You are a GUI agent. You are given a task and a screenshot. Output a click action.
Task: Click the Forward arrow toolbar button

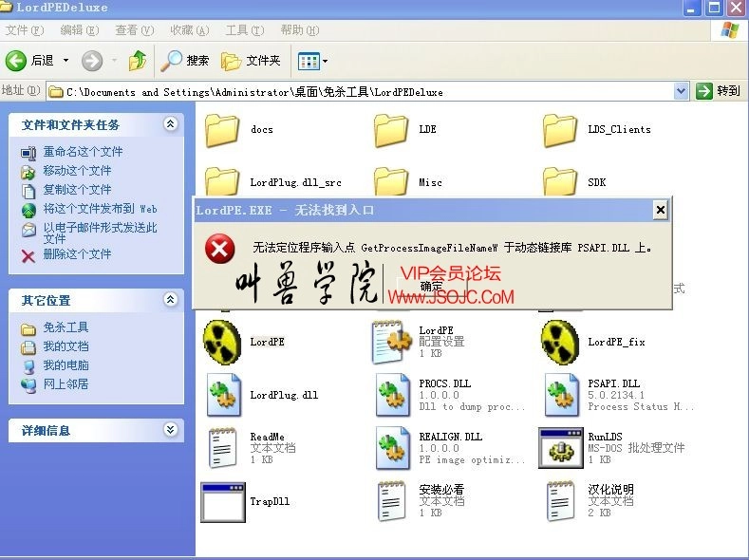coord(92,61)
